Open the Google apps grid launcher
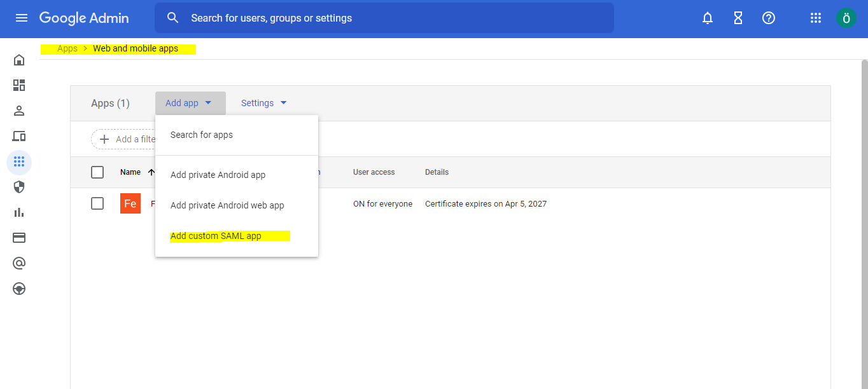Viewport: 868px width, 389px height. click(816, 18)
